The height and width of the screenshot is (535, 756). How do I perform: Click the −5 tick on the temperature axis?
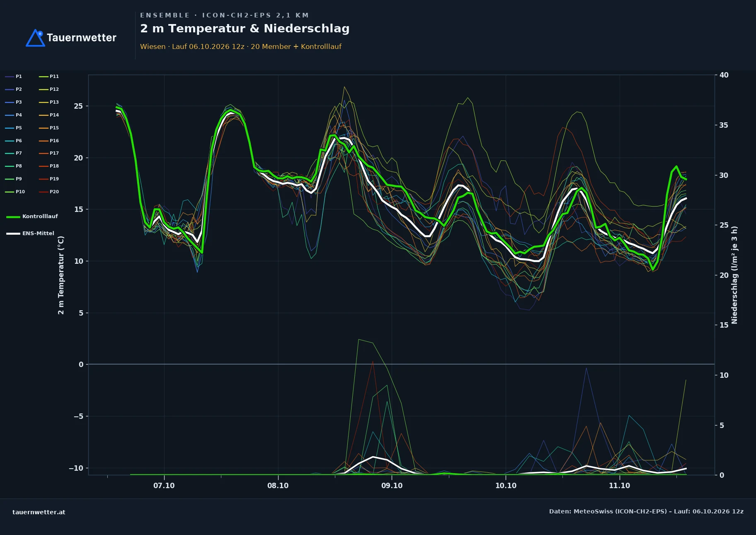pos(78,416)
